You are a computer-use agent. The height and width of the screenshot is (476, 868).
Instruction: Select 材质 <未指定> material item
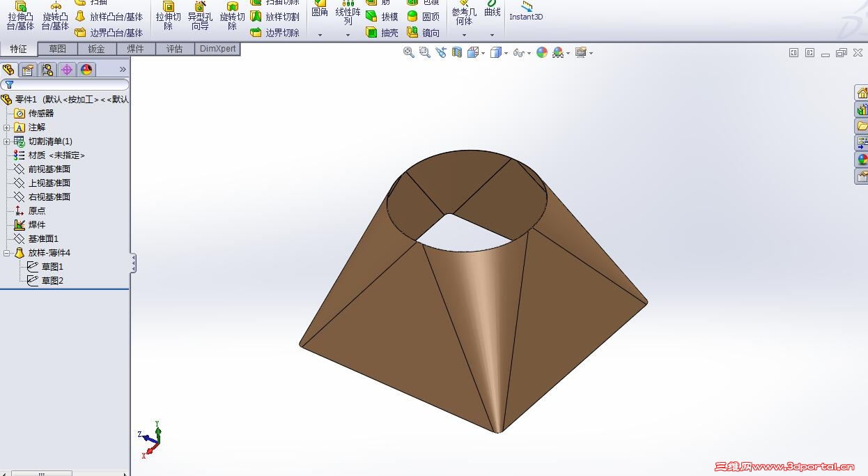click(x=49, y=155)
